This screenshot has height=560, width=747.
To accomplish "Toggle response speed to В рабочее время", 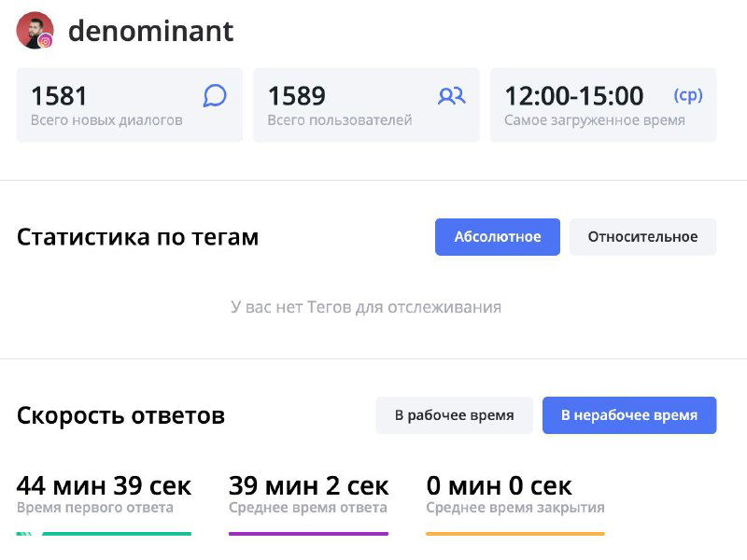I will 454,414.
